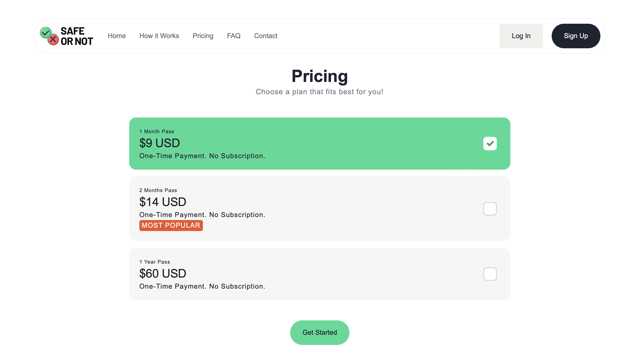Screen dimensions: 640x364
Task: Click the $9 USD price text
Action: (x=159, y=143)
